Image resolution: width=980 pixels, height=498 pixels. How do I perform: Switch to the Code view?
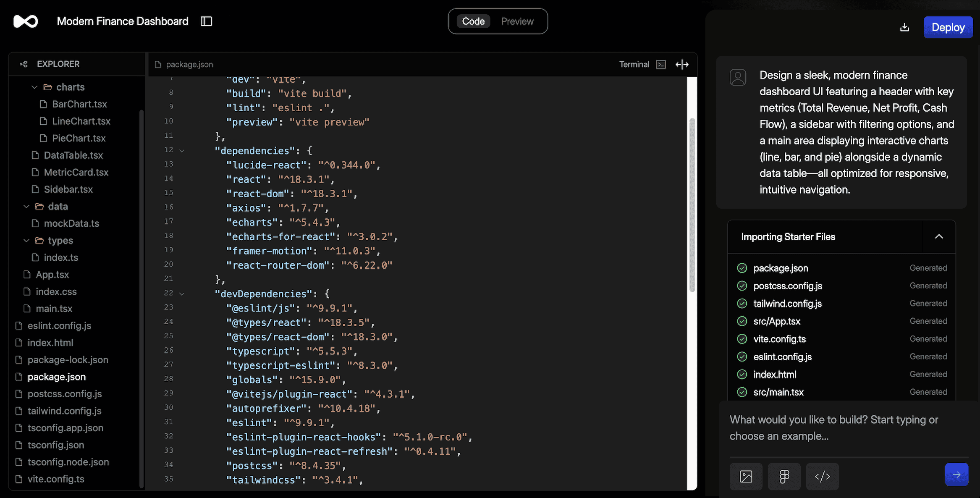(473, 21)
